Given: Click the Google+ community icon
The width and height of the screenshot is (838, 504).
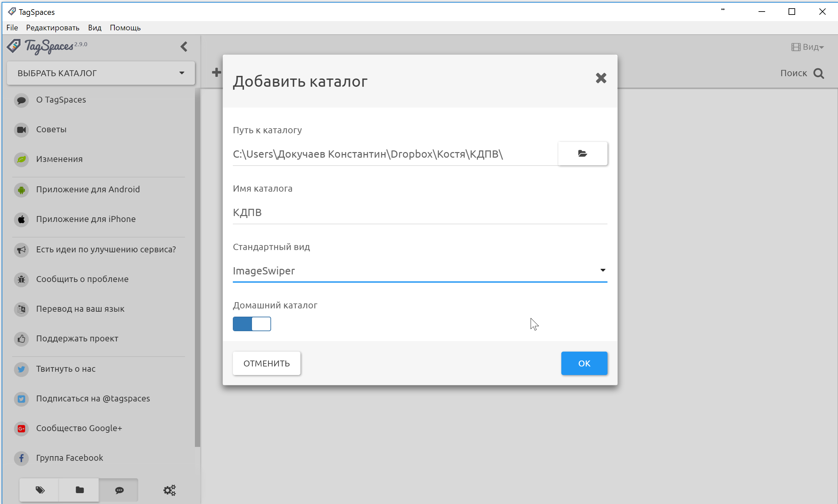Looking at the screenshot, I should 21,428.
